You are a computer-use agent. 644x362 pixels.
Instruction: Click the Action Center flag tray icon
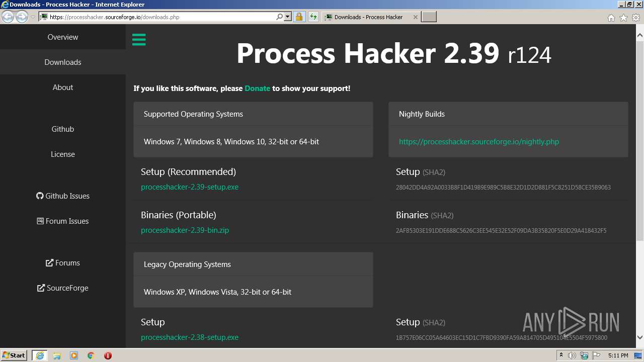click(596, 355)
